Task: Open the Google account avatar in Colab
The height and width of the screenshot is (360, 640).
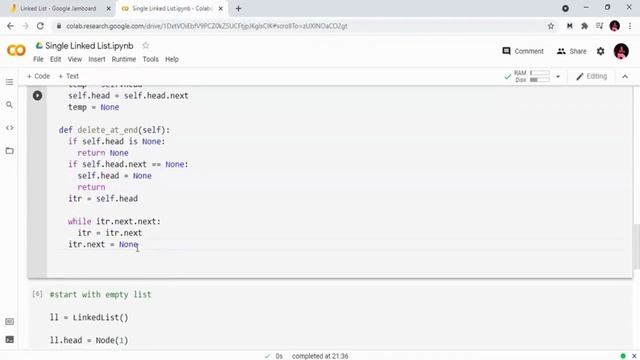Action: 621,51
